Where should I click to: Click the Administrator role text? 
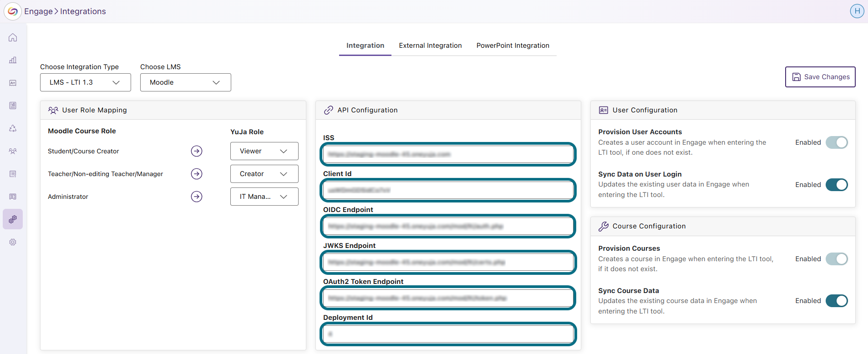click(68, 197)
